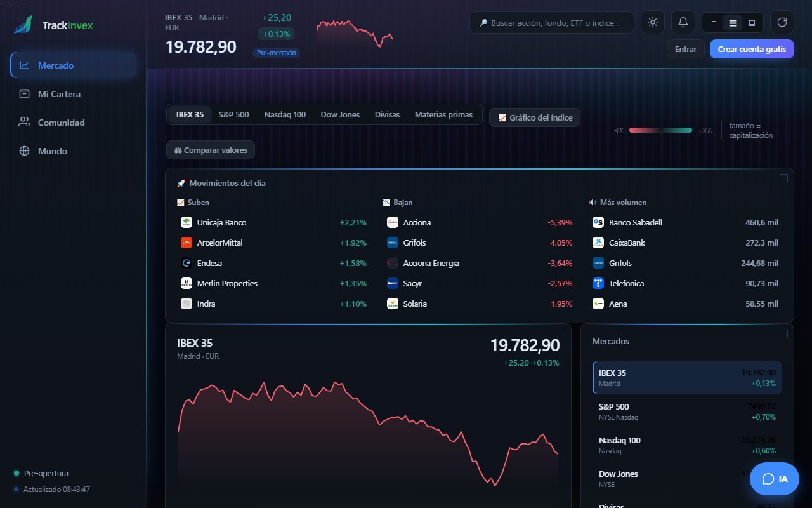Click Acciona's -5,39% value
812x508 pixels.
[560, 223]
